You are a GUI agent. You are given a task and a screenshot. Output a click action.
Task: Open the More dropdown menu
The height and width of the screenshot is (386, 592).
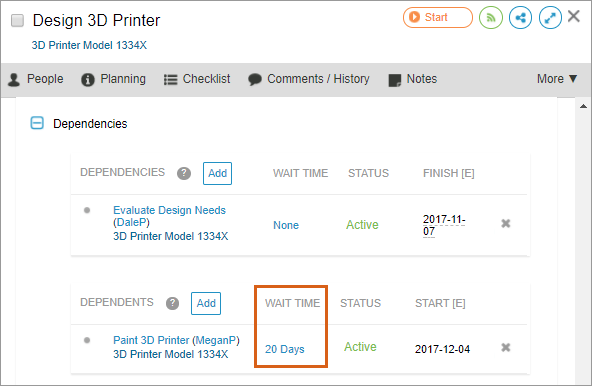(x=557, y=79)
